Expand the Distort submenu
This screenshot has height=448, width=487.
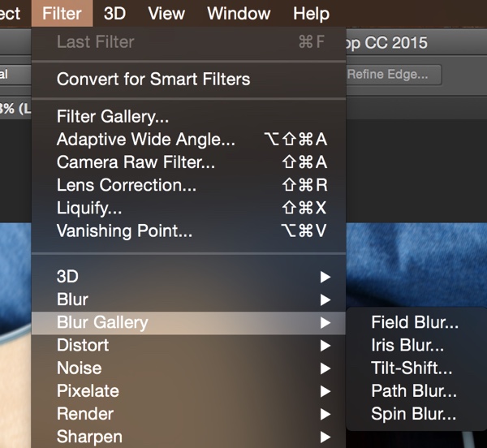(82, 345)
